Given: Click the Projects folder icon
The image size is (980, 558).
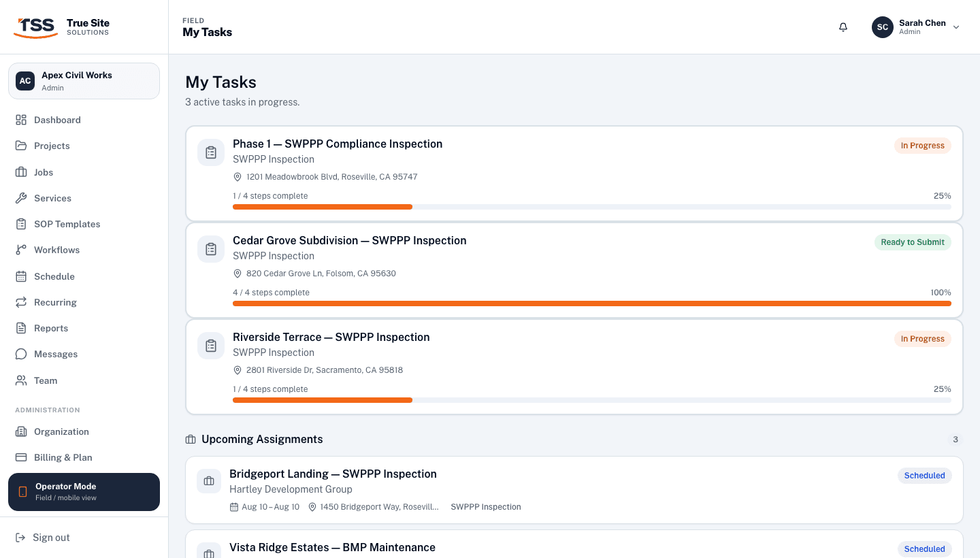Looking at the screenshot, I should point(21,146).
